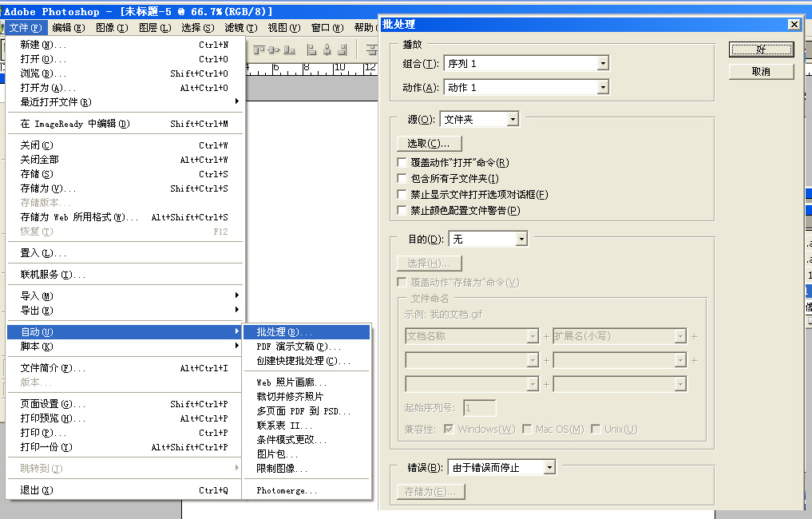The height and width of the screenshot is (519, 812).
Task: Click 取消 to cancel batch dialog
Action: pos(761,72)
